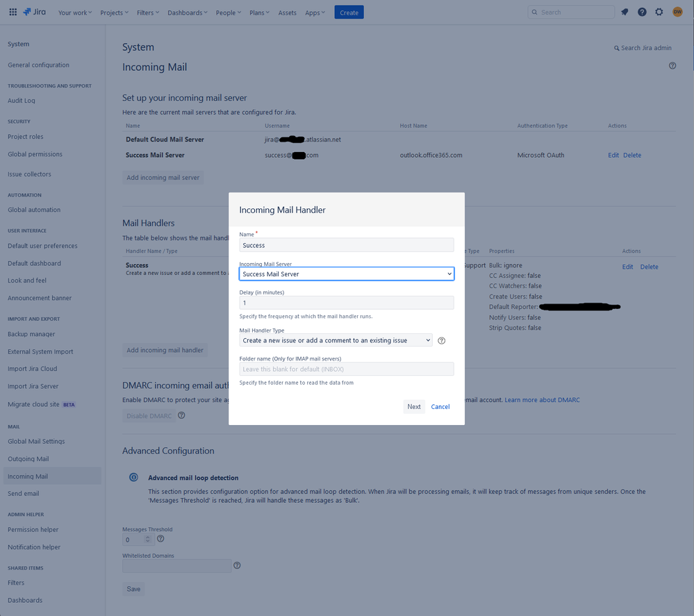This screenshot has height=616, width=694.
Task: Click the handler Name field
Action: click(347, 245)
